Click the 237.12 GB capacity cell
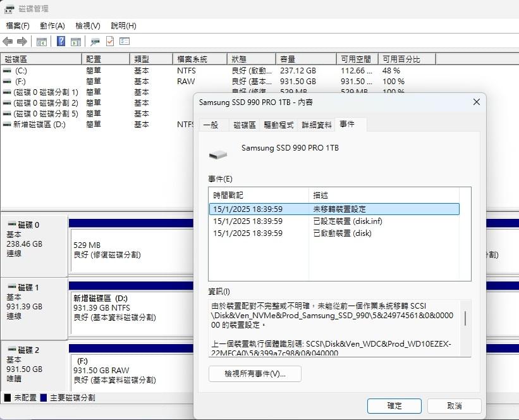This screenshot has width=519, height=420. click(298, 71)
